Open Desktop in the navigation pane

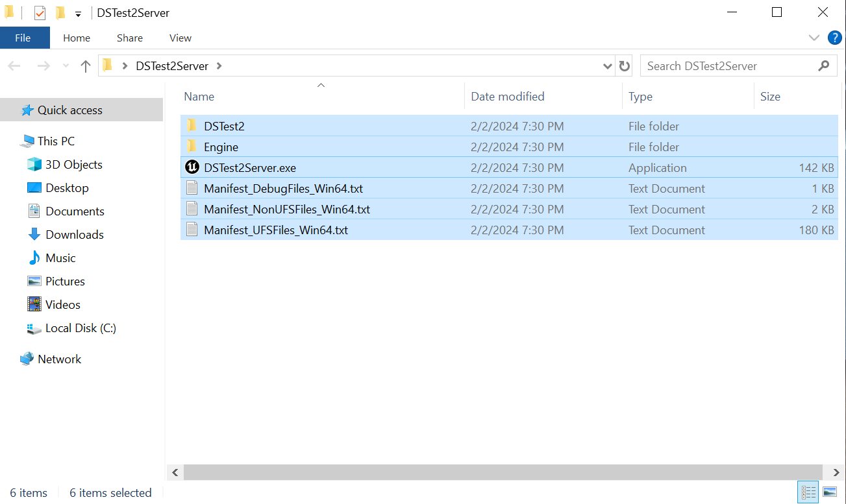[67, 187]
